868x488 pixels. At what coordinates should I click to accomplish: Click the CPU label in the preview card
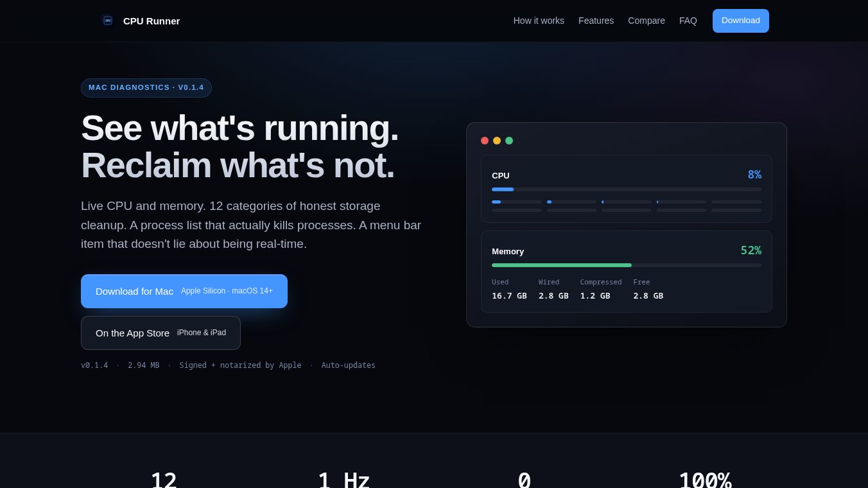(501, 175)
